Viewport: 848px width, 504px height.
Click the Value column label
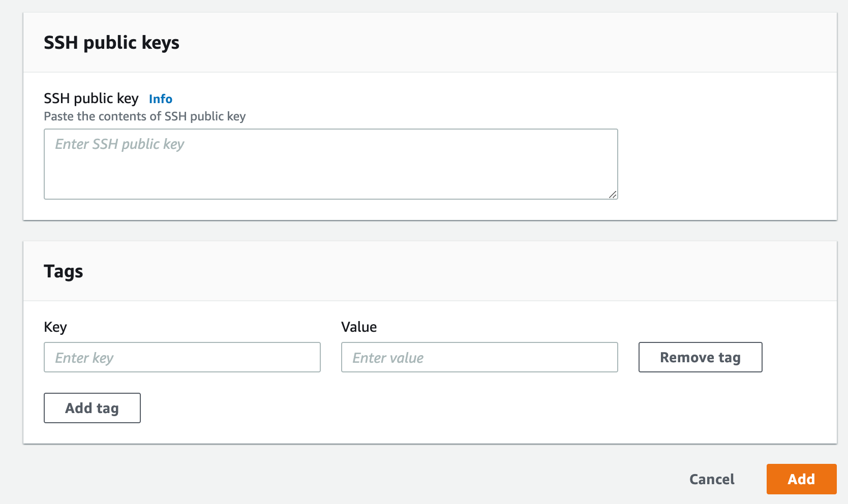359,327
